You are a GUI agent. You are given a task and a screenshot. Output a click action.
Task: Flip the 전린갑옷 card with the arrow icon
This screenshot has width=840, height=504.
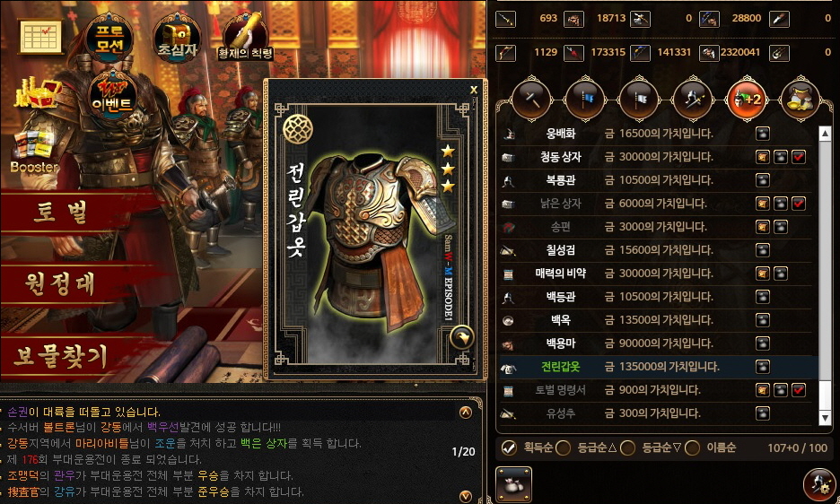pos(461,337)
